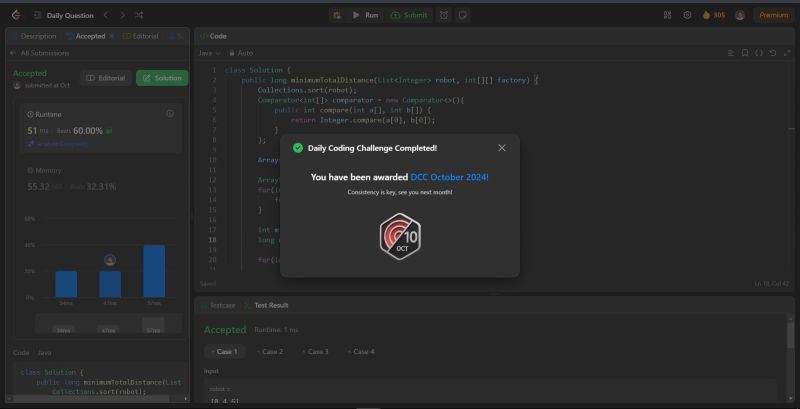Screen dimensions: 800x409
Task: Click the Auto lock setting
Action: pyautogui.click(x=241, y=53)
